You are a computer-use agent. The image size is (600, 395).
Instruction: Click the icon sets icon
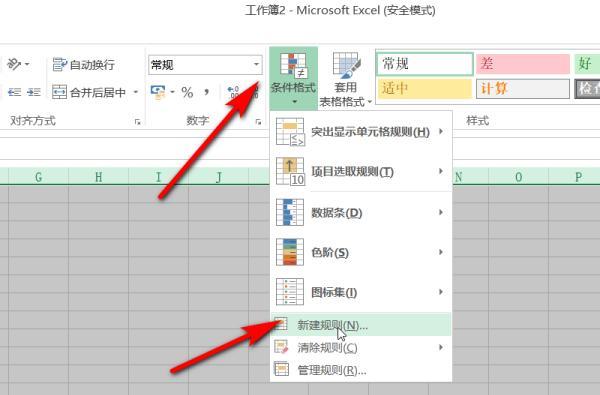[x=290, y=292]
